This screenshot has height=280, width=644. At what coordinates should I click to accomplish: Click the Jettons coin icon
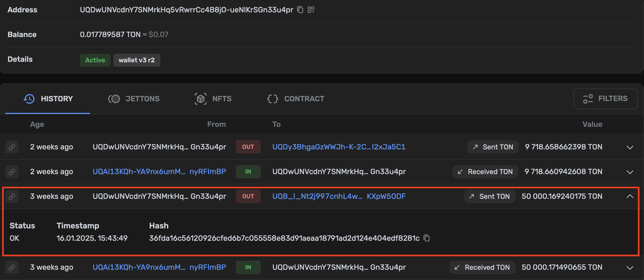click(x=114, y=99)
